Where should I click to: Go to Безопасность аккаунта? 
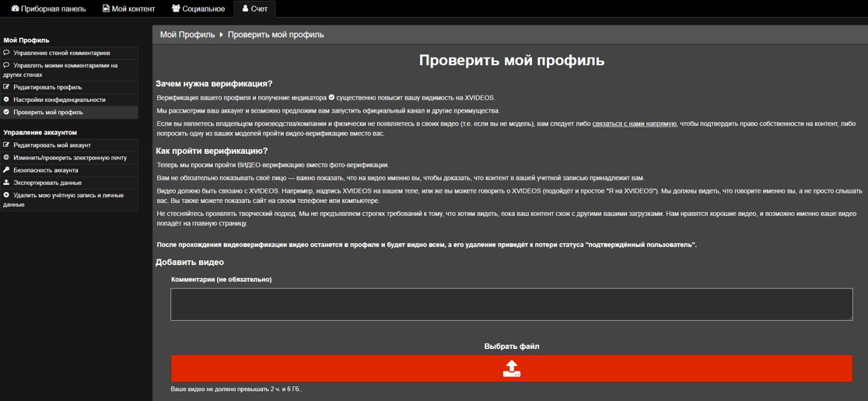tap(68, 170)
